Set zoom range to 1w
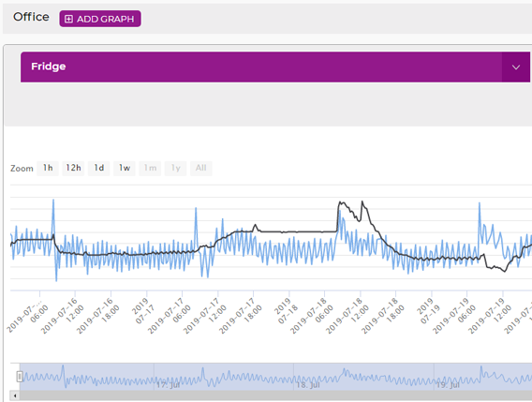Viewport: 532px width, 402px height. tap(125, 168)
